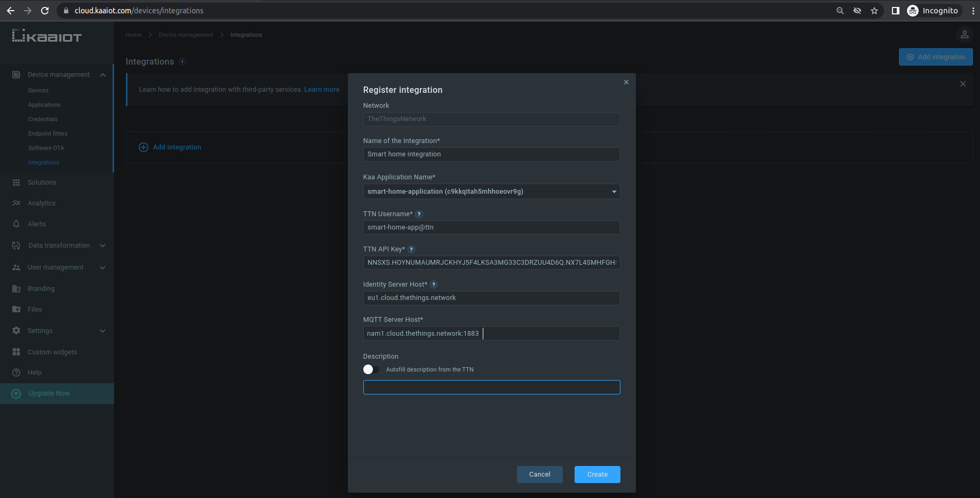Click the top-right Add integration button

[x=936, y=57]
